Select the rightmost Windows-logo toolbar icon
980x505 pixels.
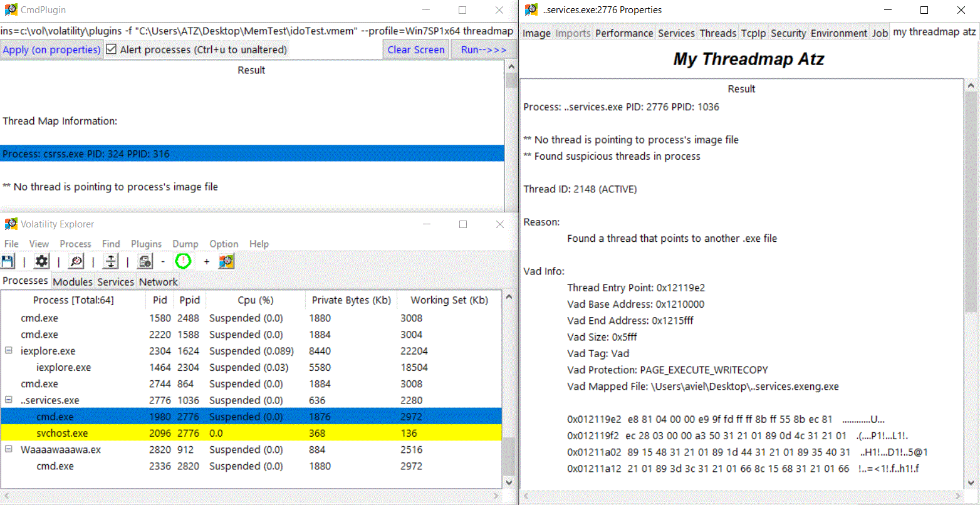tap(226, 261)
